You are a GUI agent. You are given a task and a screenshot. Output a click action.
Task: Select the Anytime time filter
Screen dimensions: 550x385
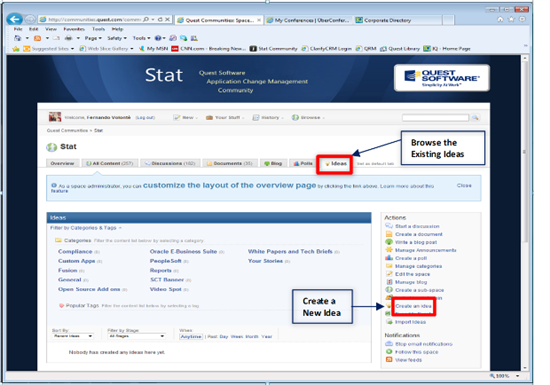pos(191,337)
